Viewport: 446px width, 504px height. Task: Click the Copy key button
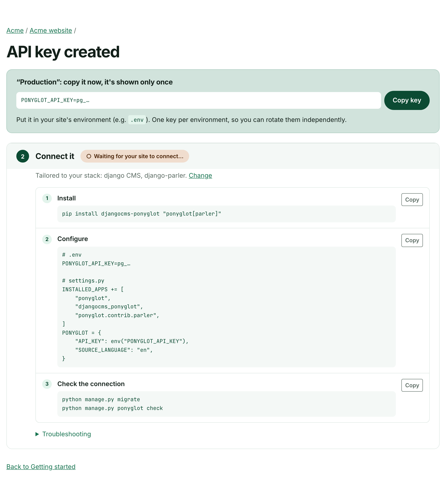(x=407, y=100)
